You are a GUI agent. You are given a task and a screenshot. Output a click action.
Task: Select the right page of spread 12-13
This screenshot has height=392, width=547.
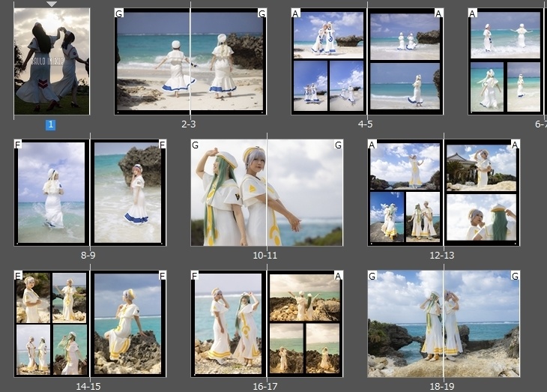point(482,193)
